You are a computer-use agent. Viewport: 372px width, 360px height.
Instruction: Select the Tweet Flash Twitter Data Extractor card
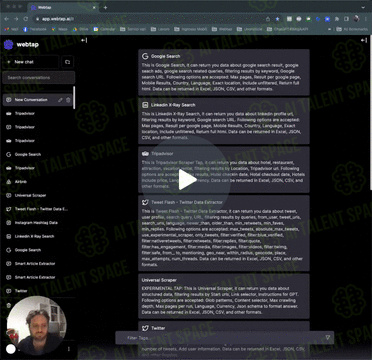tap(224, 233)
